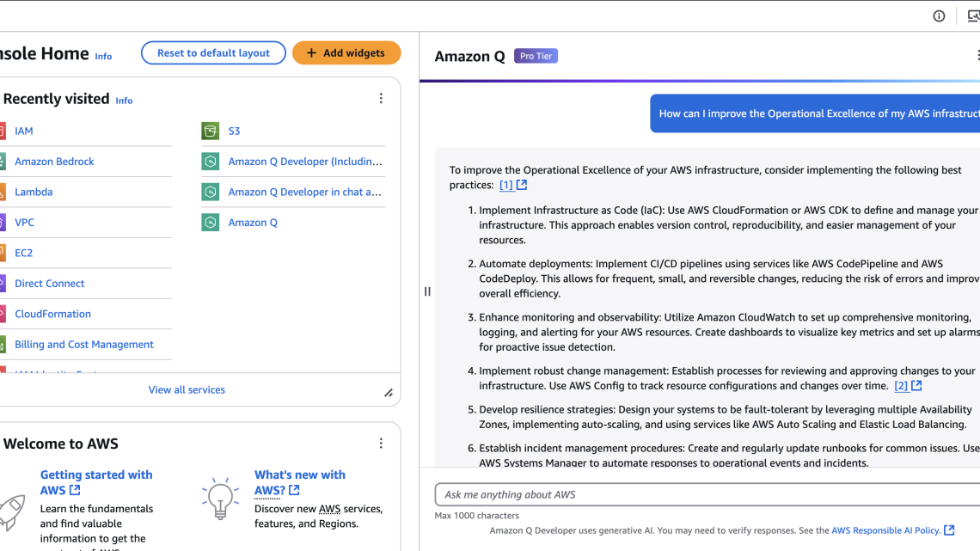Click Reset to default layout button
980x551 pixels.
pyautogui.click(x=213, y=53)
